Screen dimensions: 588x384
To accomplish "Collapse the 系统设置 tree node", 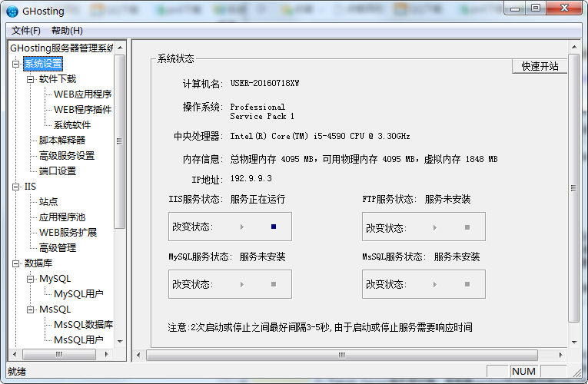I will [15, 64].
